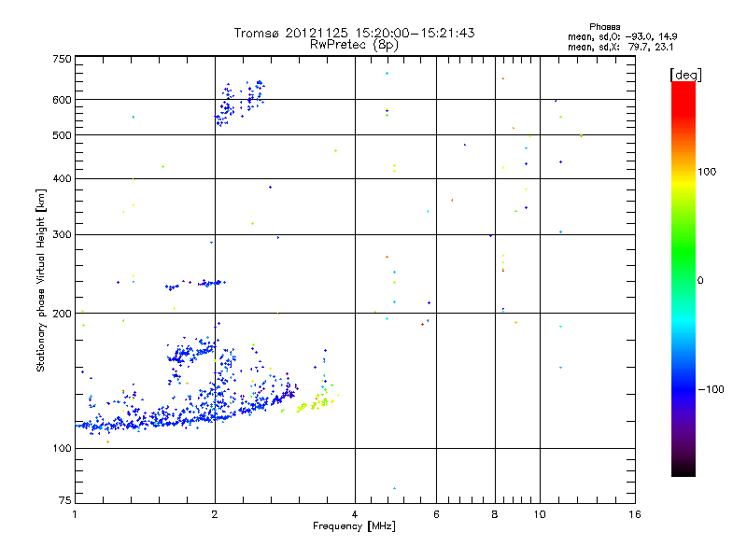This screenshot has height=560, width=747.
Task: Click the blue horizontal trace near 230 km
Action: [x=195, y=285]
